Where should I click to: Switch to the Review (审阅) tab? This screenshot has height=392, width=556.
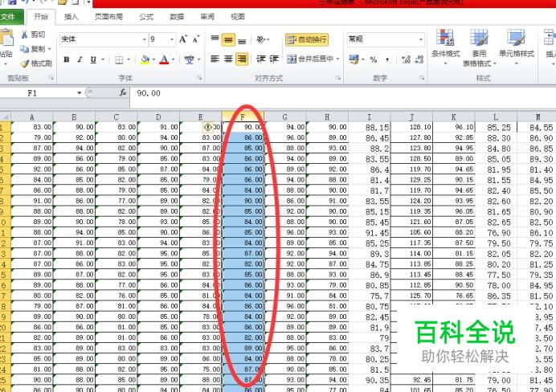(x=207, y=17)
